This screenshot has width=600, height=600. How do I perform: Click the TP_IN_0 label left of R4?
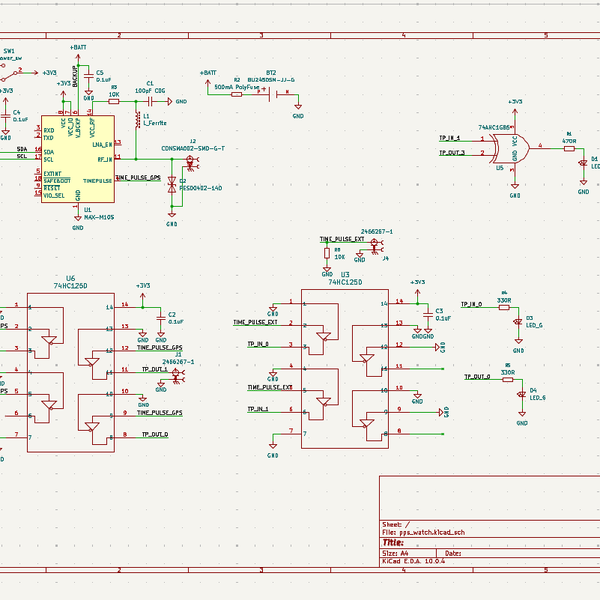pyautogui.click(x=471, y=304)
